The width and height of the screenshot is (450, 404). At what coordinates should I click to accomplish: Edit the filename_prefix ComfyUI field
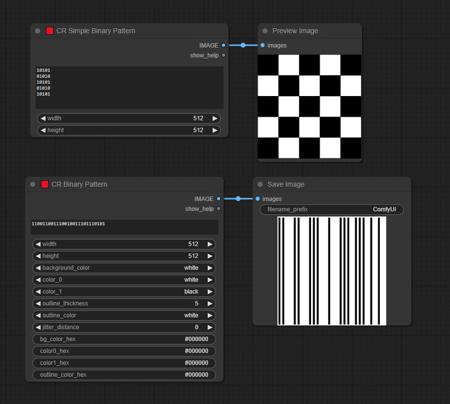(x=331, y=209)
